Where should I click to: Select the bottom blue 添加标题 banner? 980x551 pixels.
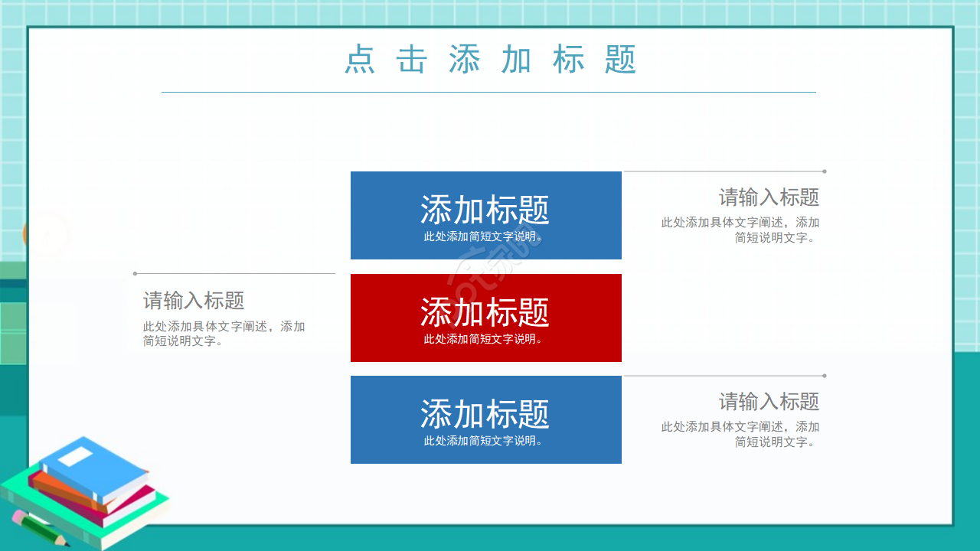485,419
